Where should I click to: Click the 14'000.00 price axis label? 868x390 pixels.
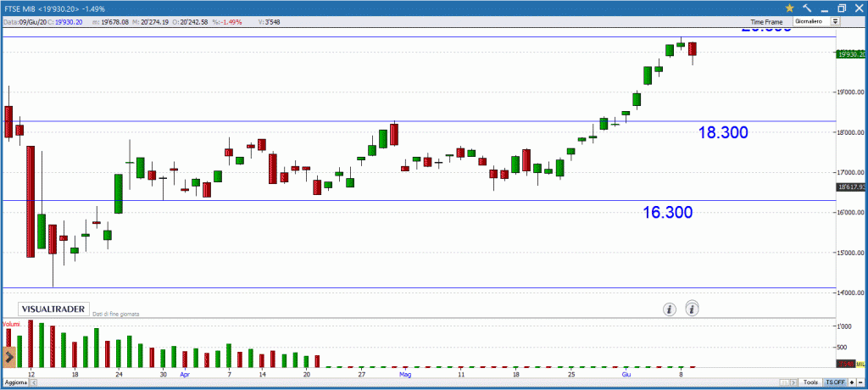click(852, 293)
